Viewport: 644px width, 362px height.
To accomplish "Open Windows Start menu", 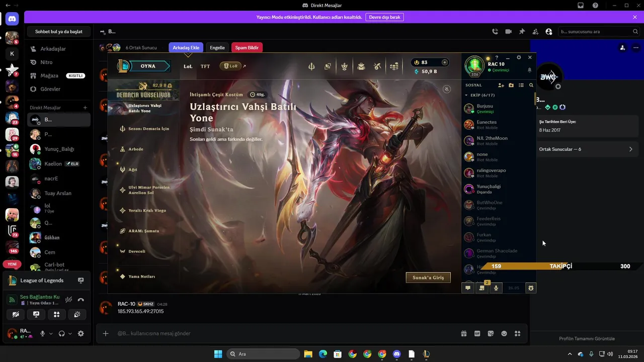I will click(x=218, y=354).
